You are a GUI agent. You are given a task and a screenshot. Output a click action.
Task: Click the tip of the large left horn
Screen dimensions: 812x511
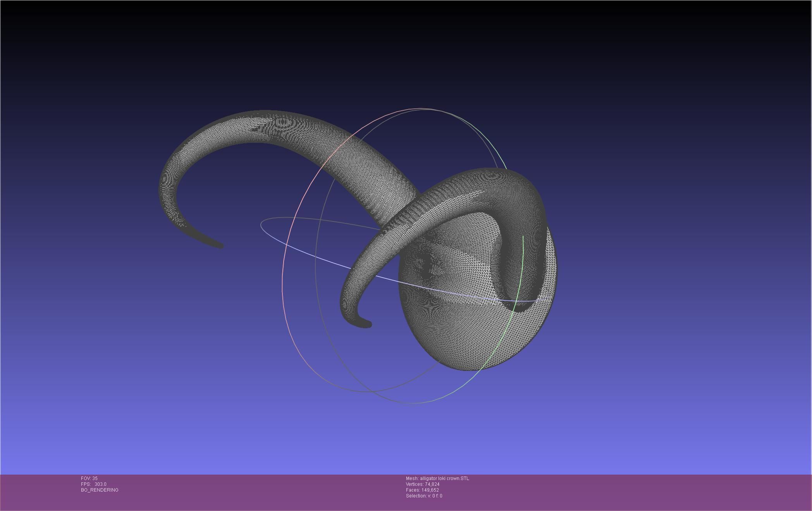coord(220,245)
